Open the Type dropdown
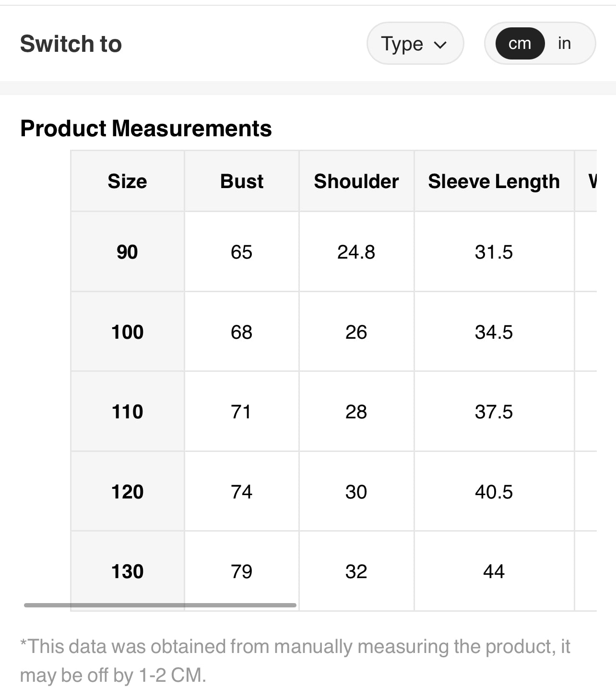616x700 pixels. point(415,44)
